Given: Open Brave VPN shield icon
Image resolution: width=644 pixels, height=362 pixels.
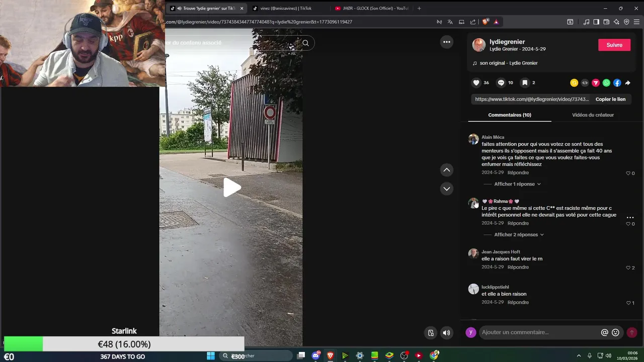Looking at the screenshot, I should point(626,22).
